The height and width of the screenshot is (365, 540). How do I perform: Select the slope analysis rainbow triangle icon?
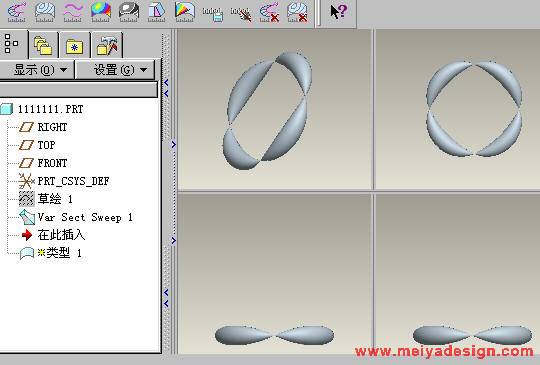click(x=185, y=12)
